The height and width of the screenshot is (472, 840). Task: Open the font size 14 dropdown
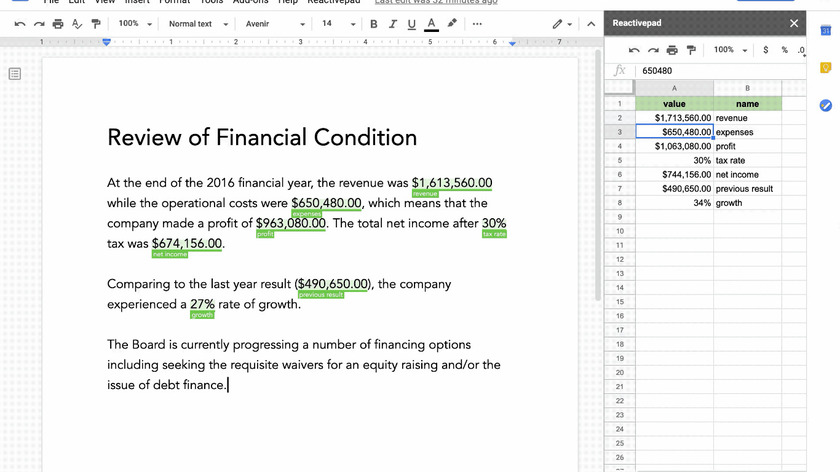coord(338,24)
